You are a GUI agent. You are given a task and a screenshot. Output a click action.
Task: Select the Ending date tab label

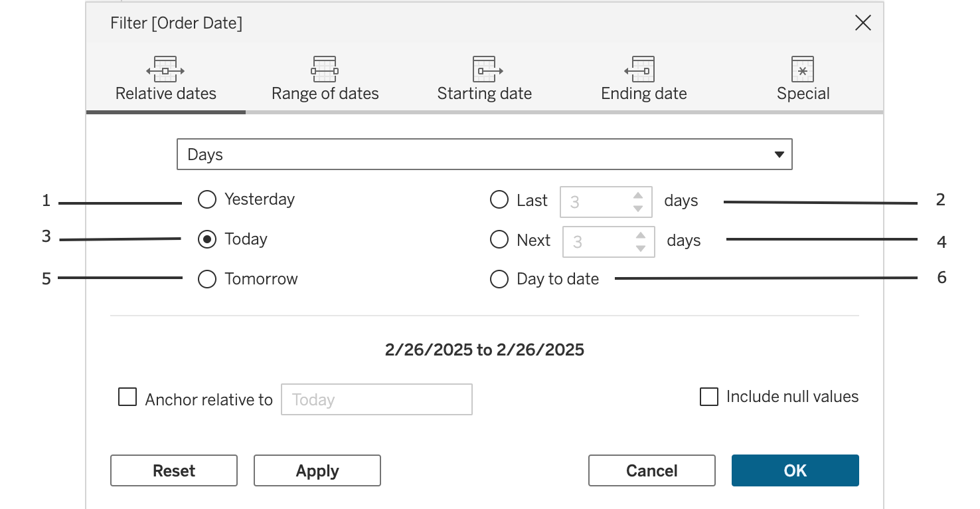coord(644,94)
